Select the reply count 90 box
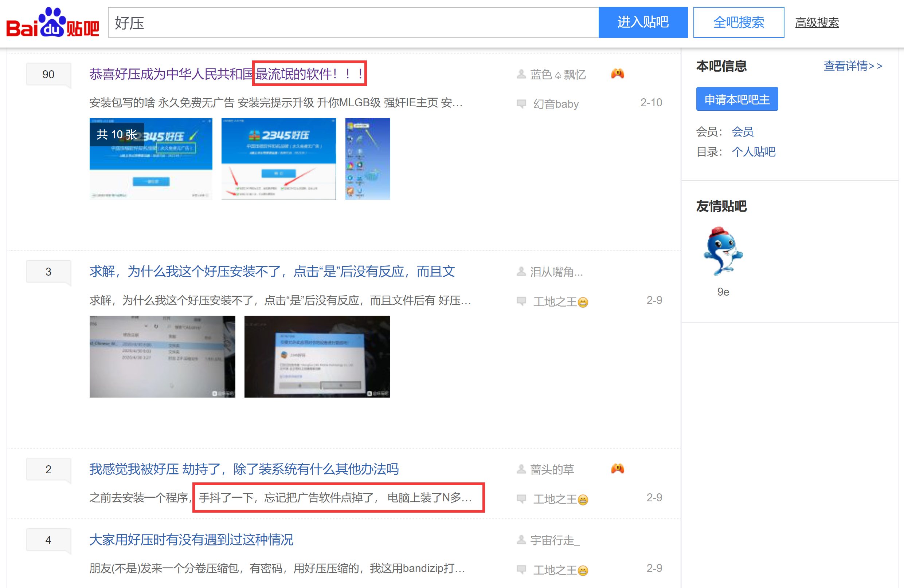The height and width of the screenshot is (588, 904). (48, 74)
